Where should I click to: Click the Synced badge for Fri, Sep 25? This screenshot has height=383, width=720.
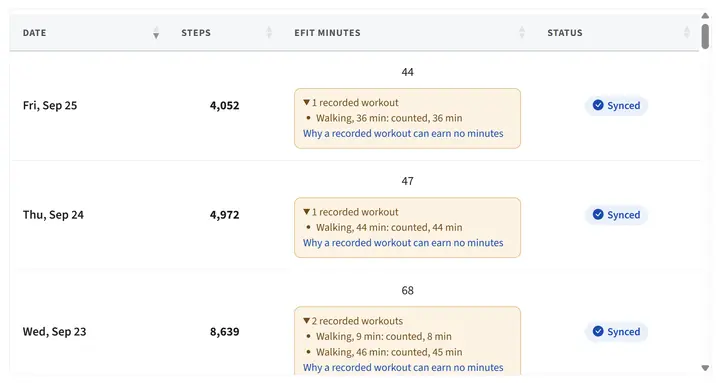[616, 105]
